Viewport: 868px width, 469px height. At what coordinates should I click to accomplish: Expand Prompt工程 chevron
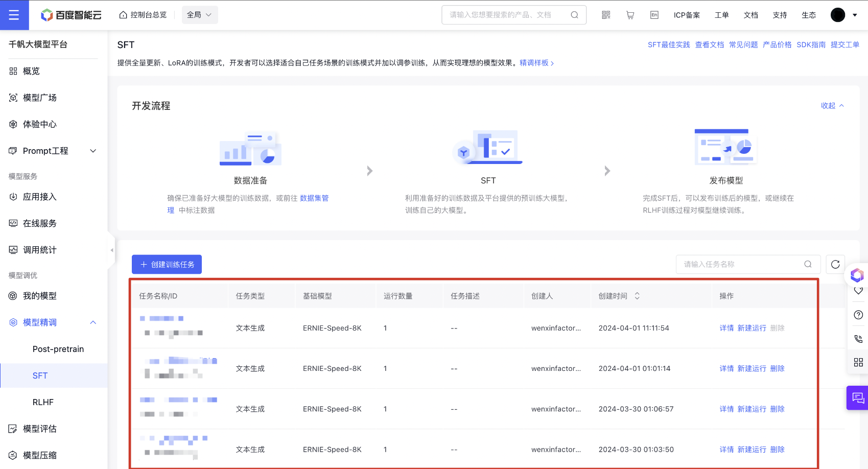(93, 151)
